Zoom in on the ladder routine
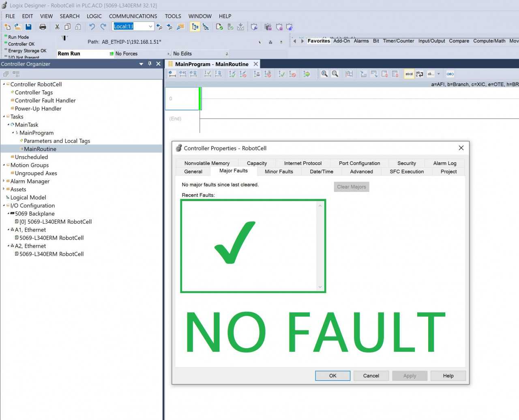The width and height of the screenshot is (519, 420). tap(324, 74)
